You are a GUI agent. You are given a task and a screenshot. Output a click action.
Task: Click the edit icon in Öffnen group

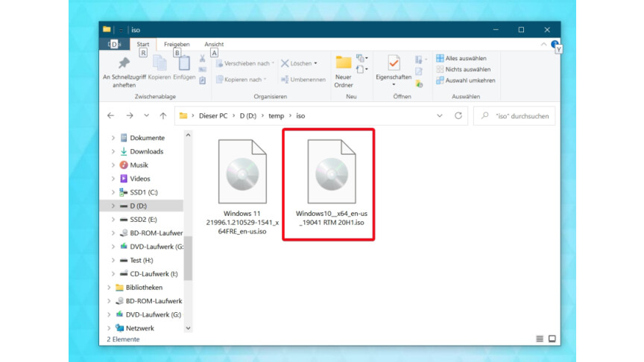click(419, 72)
